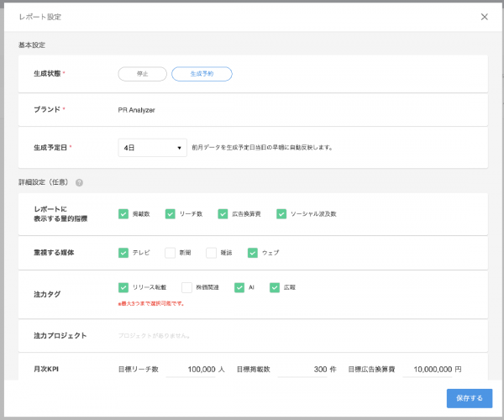Uncheck the ウェブ media checkbox
504x420 pixels.
[x=253, y=252]
